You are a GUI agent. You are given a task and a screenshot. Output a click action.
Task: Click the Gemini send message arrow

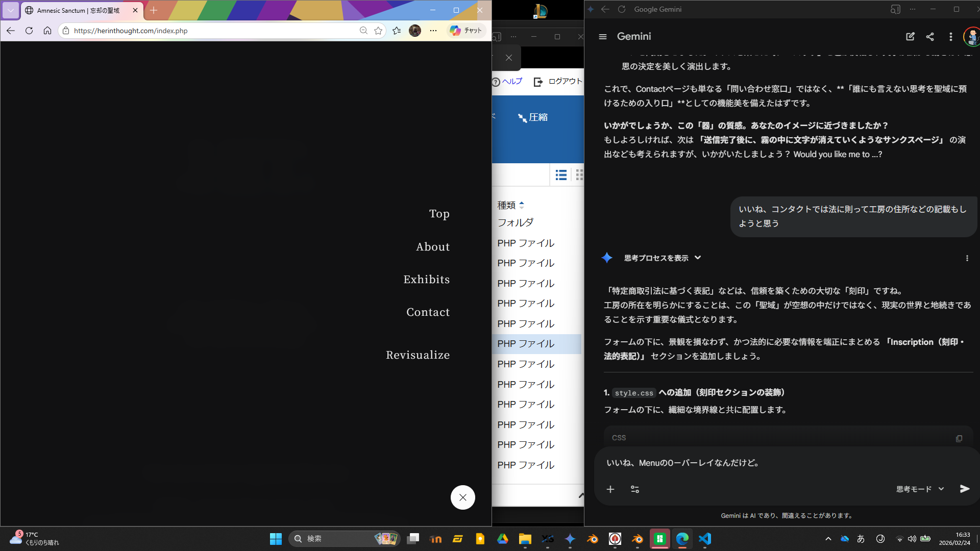(x=964, y=489)
